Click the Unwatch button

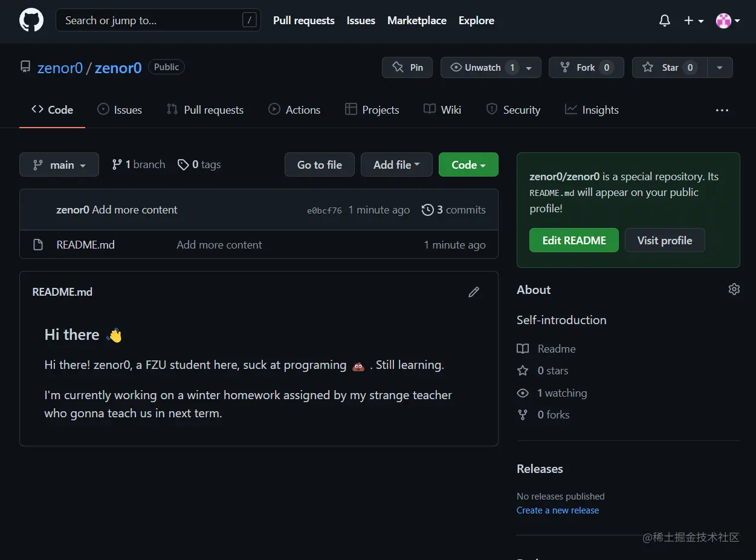pyautogui.click(x=484, y=68)
